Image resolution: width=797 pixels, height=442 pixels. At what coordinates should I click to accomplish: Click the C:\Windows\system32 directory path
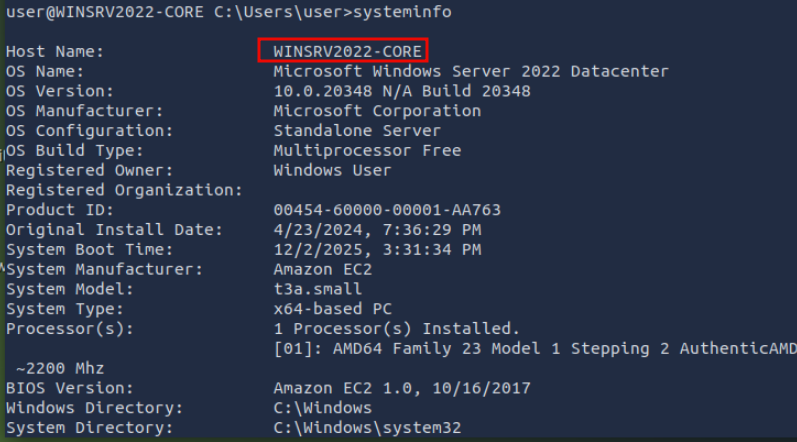point(367,428)
